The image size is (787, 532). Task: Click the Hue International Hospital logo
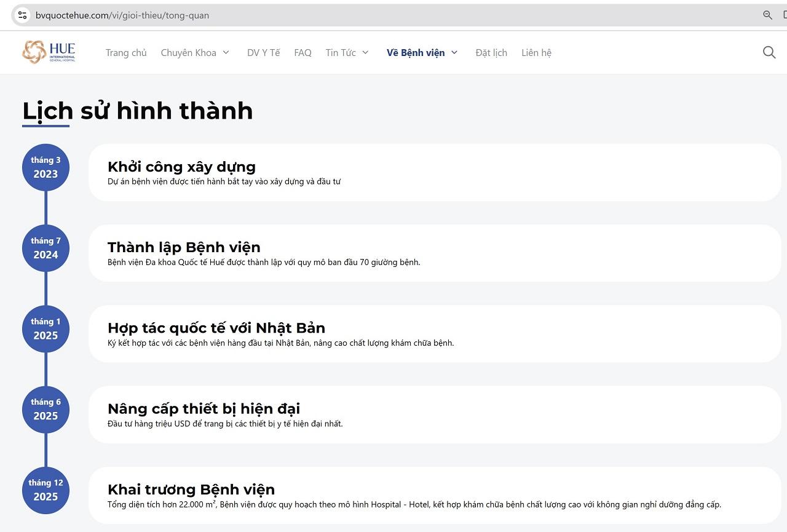point(49,52)
